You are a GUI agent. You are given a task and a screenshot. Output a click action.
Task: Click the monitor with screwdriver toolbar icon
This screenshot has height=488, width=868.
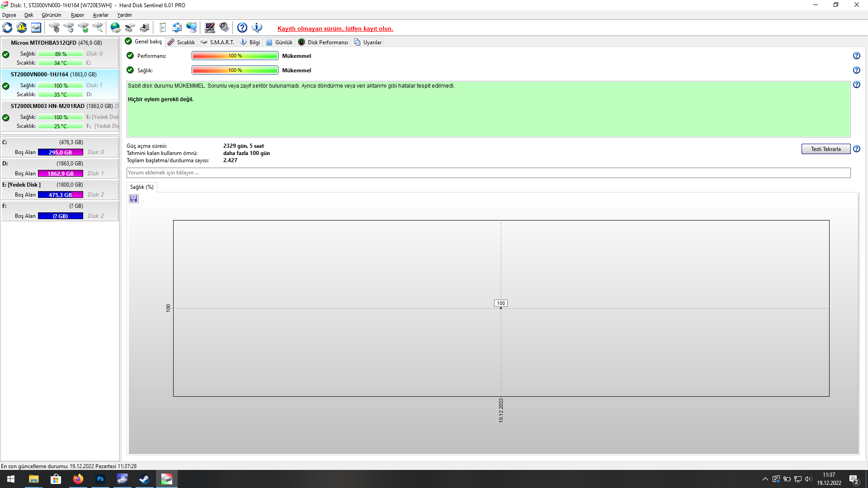(210, 28)
